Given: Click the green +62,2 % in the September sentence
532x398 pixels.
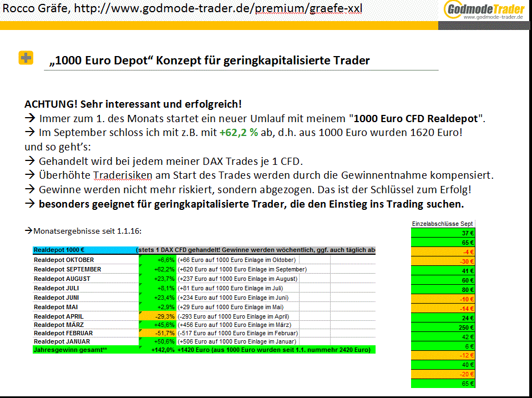Looking at the screenshot, I should tap(239, 133).
